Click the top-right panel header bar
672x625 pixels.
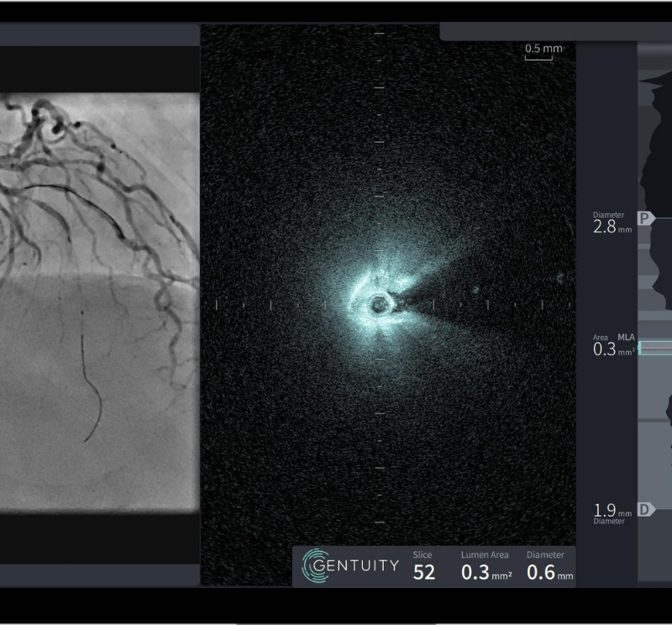[554, 32]
